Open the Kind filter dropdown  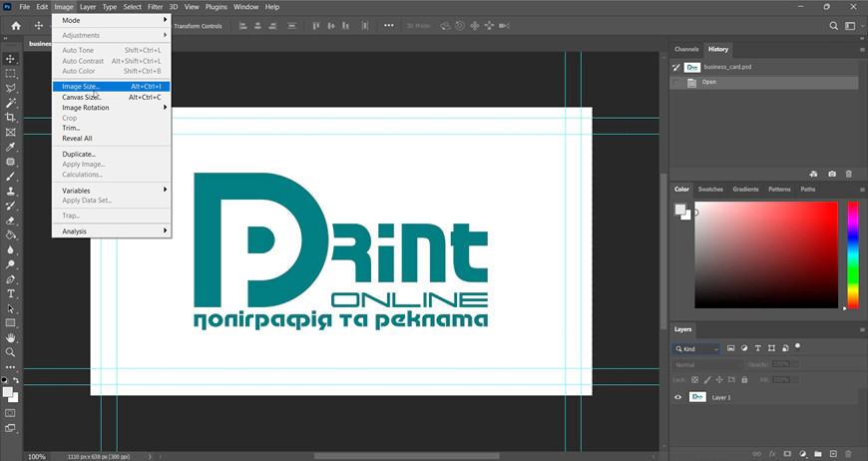coord(696,348)
